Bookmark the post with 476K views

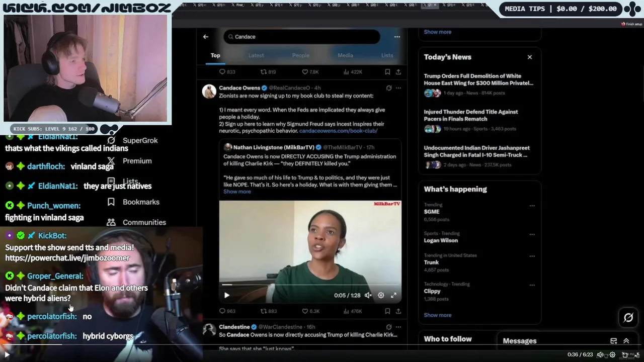[387, 311]
